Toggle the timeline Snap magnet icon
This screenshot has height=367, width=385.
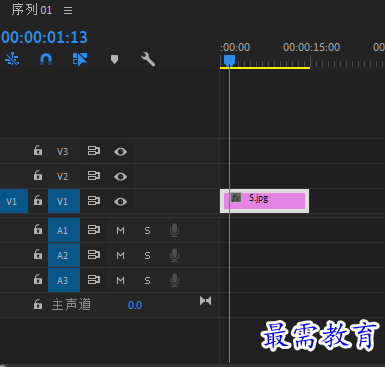[46, 59]
